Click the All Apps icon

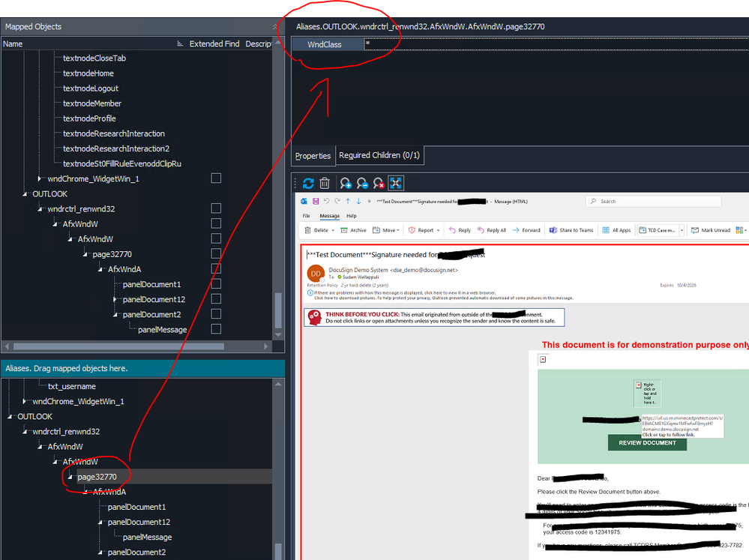click(606, 230)
